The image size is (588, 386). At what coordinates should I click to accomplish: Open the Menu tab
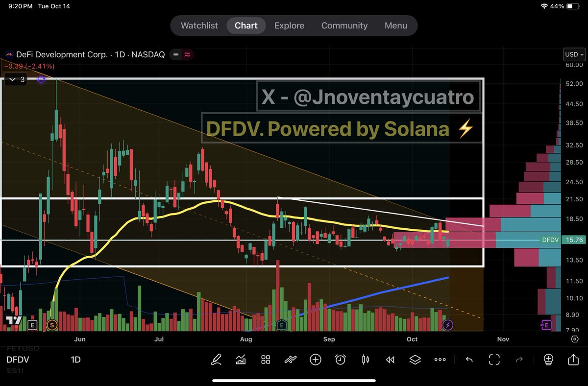click(396, 25)
